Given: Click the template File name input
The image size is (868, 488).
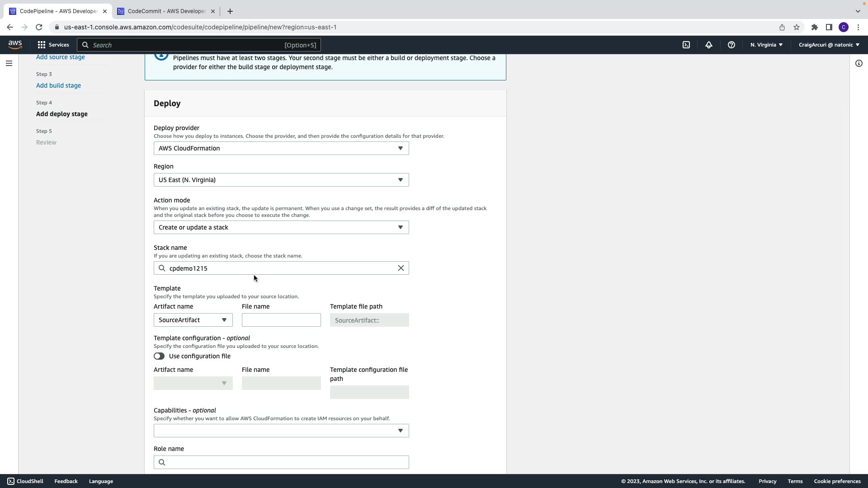Looking at the screenshot, I should click(281, 320).
